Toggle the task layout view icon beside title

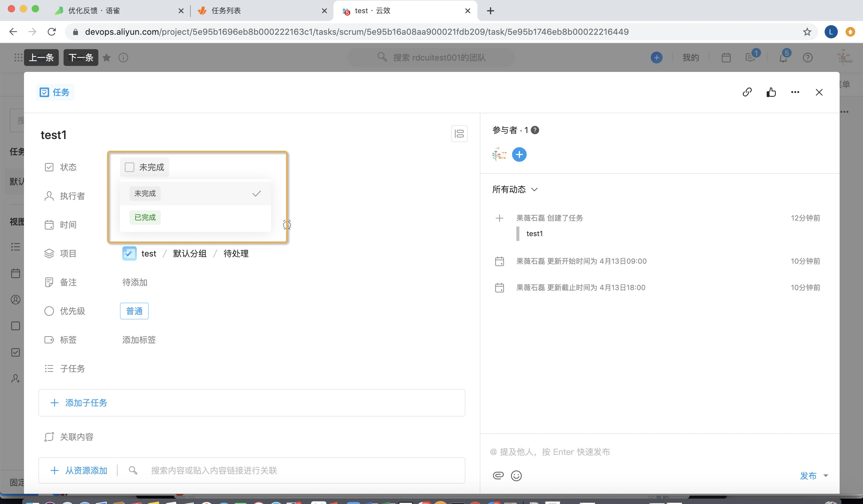pyautogui.click(x=459, y=133)
